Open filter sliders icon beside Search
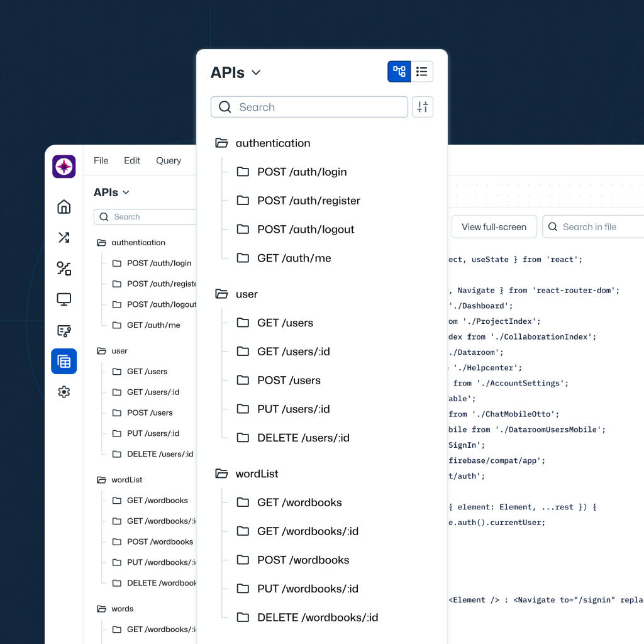Image resolution: width=644 pixels, height=644 pixels. point(423,107)
